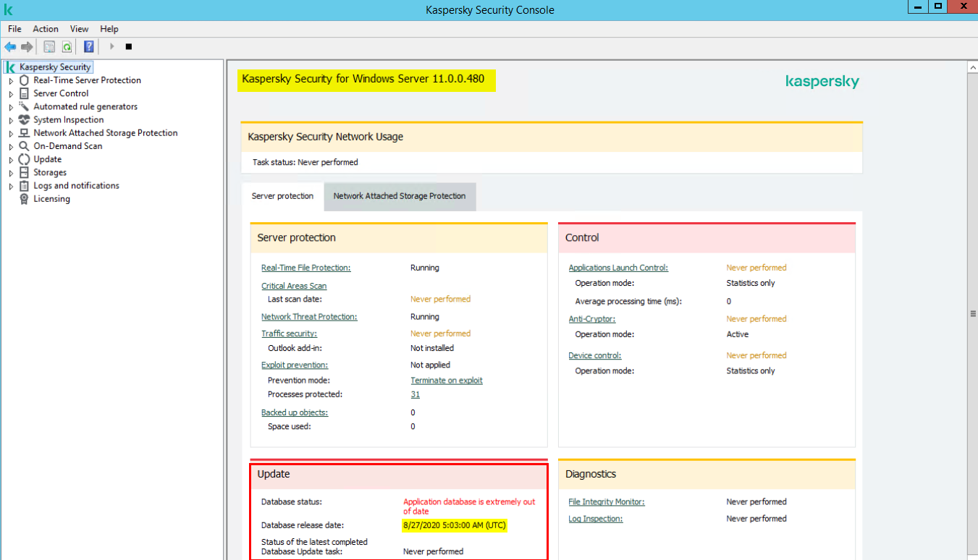The width and height of the screenshot is (978, 560).
Task: Click the Terminate on exploit link
Action: pos(447,381)
